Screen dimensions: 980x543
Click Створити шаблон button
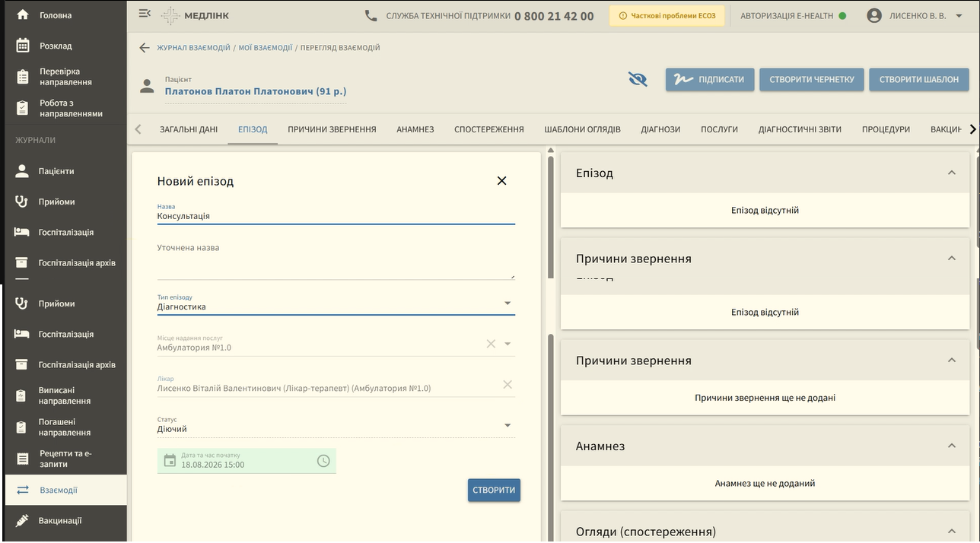[x=919, y=80]
